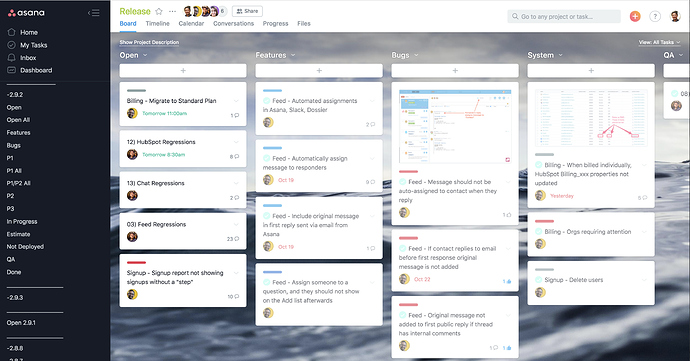Click the Asana logo
The width and height of the screenshot is (690, 361).
(x=26, y=13)
